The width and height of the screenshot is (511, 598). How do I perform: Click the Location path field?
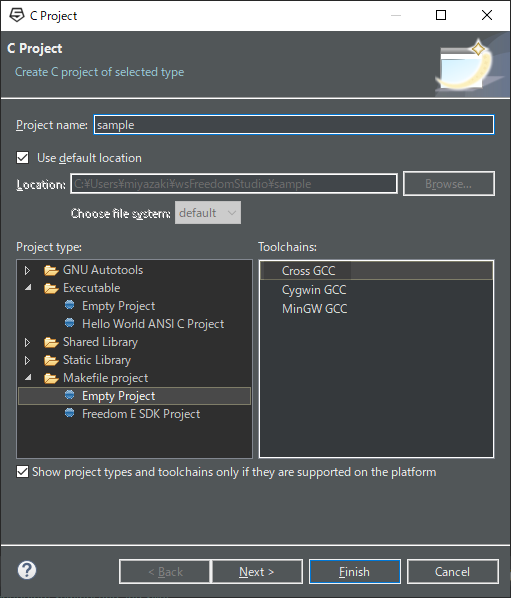(x=234, y=184)
